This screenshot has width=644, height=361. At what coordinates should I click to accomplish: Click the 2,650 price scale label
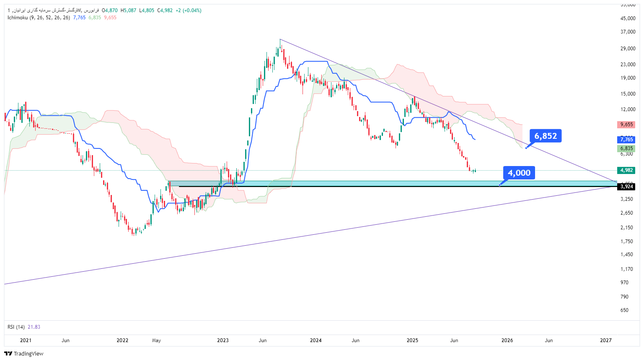(x=626, y=213)
